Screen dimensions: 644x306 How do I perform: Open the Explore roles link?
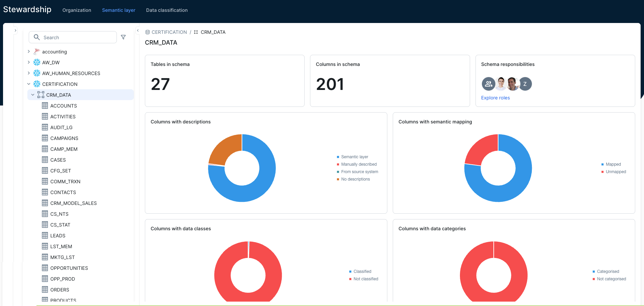click(x=495, y=98)
